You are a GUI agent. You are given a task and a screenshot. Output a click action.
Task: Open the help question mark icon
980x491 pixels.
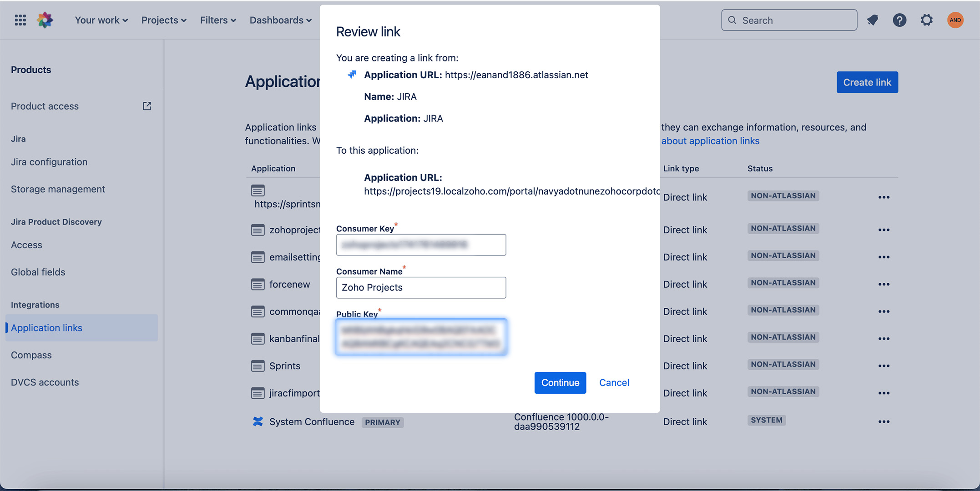click(x=899, y=20)
